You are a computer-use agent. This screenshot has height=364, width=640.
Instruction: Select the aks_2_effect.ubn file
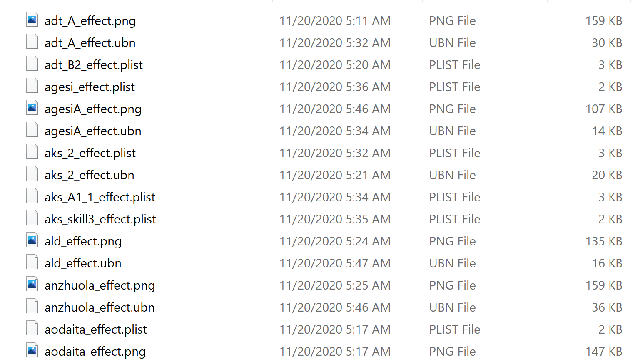pyautogui.click(x=89, y=175)
